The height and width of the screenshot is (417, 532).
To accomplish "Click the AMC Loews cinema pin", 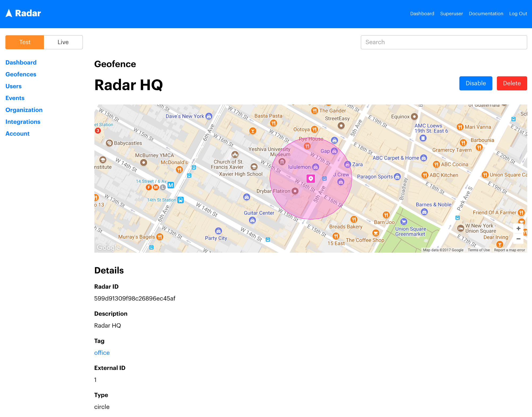I will [x=423, y=138].
